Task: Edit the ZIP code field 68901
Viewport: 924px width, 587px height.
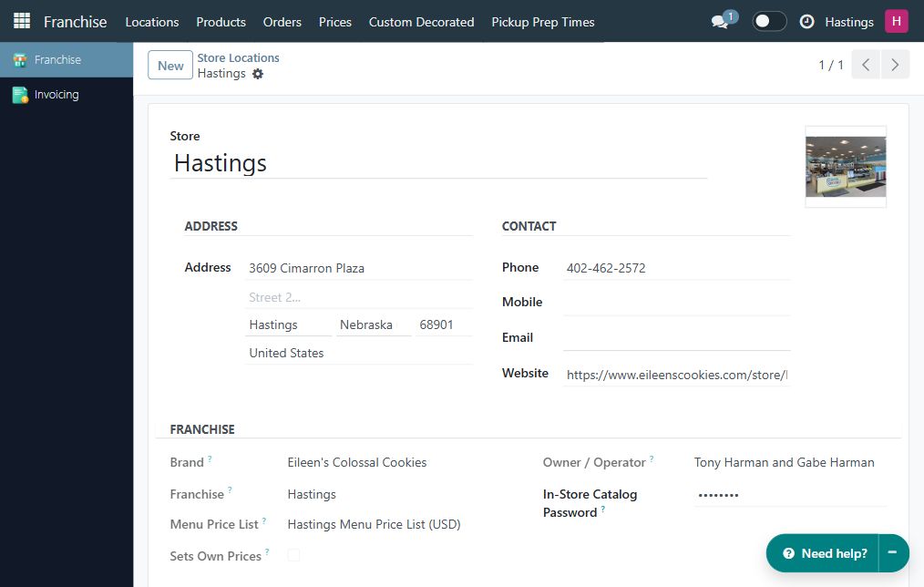Action: [x=445, y=324]
